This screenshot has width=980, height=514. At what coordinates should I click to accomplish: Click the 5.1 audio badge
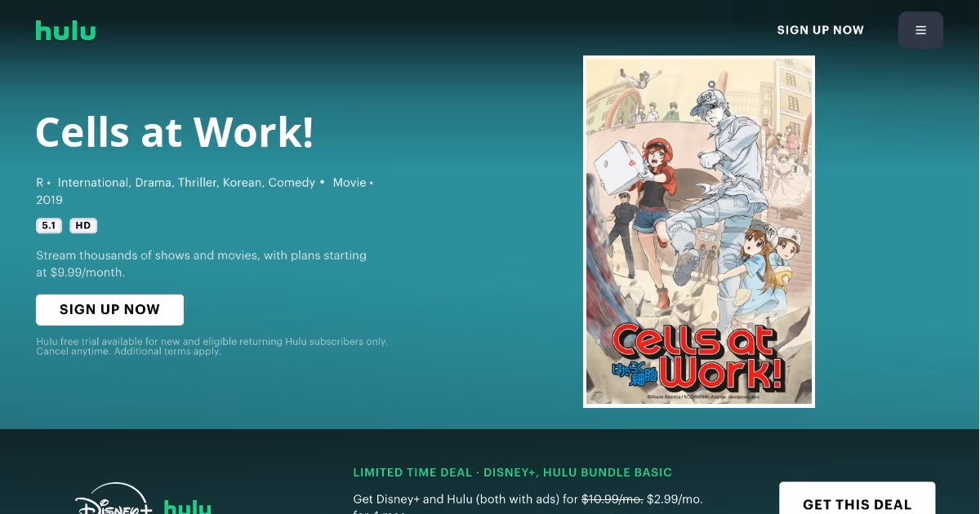pos(49,226)
